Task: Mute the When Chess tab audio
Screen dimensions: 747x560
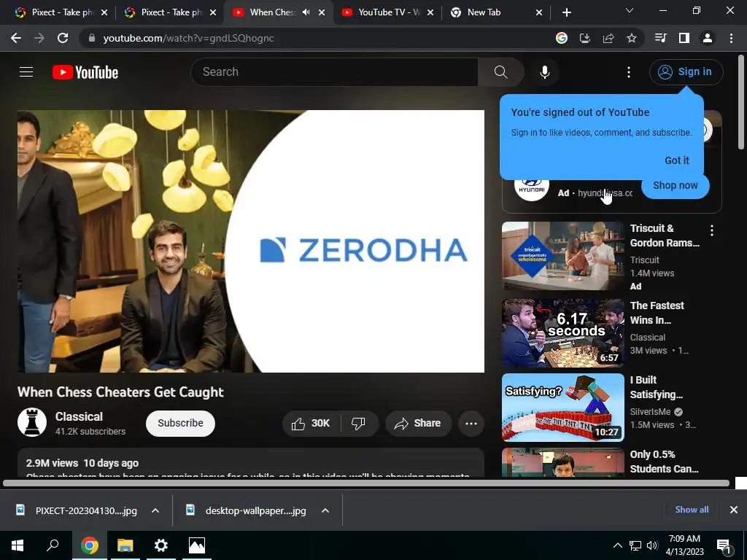Action: pos(306,12)
